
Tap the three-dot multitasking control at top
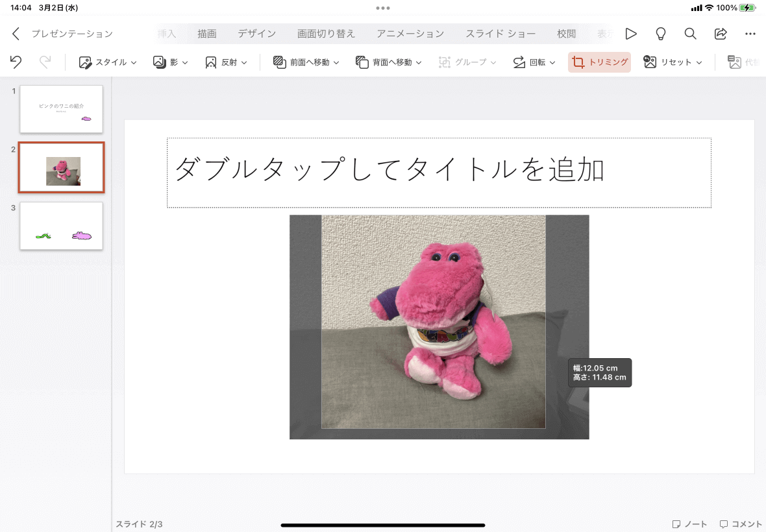[x=383, y=8]
